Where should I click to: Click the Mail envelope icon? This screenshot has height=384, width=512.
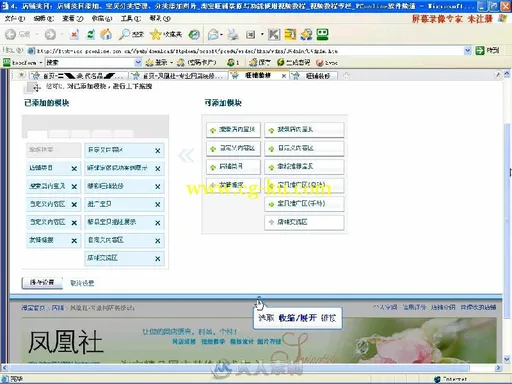(x=214, y=34)
